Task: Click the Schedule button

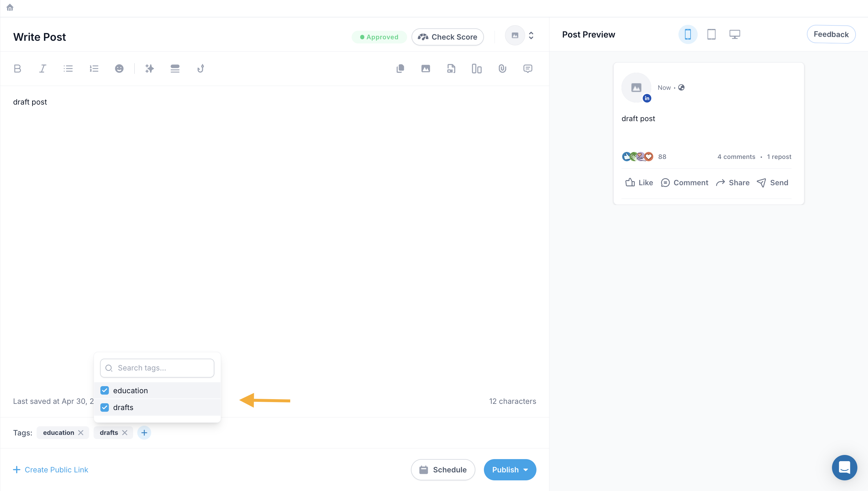Action: click(x=443, y=469)
